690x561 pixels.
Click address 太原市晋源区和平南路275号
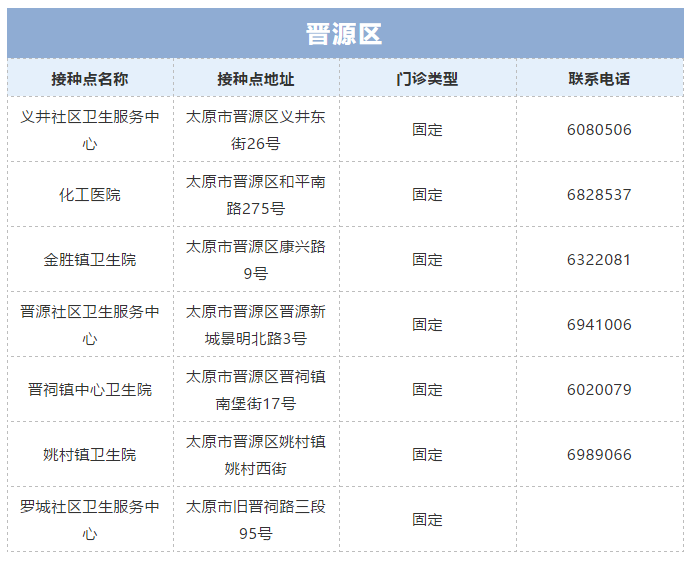pyautogui.click(x=256, y=195)
